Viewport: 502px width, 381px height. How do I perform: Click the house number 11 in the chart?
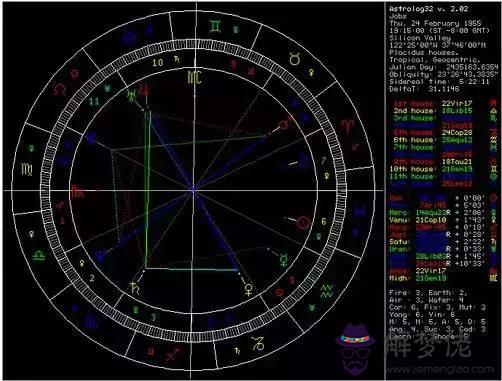(94, 102)
